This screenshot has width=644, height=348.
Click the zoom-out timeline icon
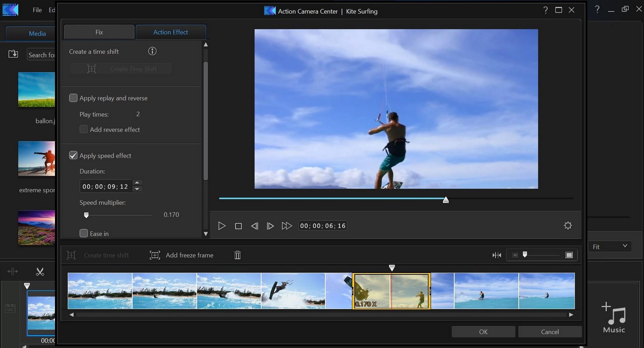pyautogui.click(x=515, y=255)
